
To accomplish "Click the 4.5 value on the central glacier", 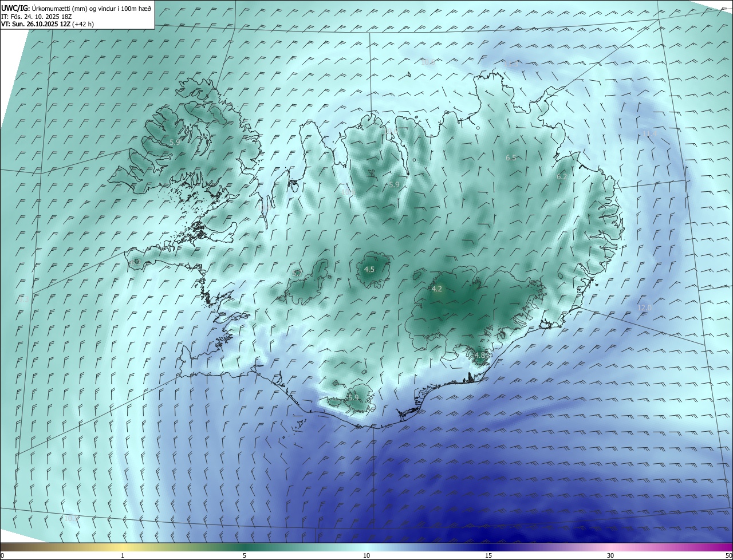I will point(369,269).
